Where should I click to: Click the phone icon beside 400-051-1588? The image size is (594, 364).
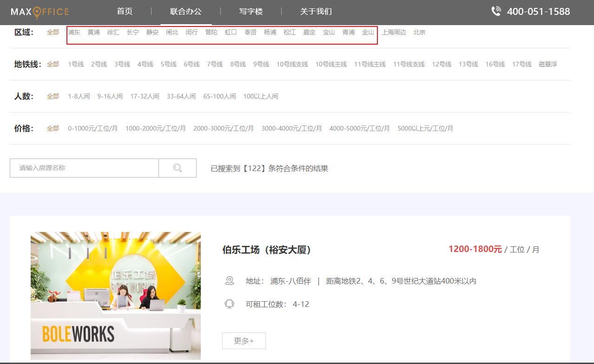[x=496, y=11]
